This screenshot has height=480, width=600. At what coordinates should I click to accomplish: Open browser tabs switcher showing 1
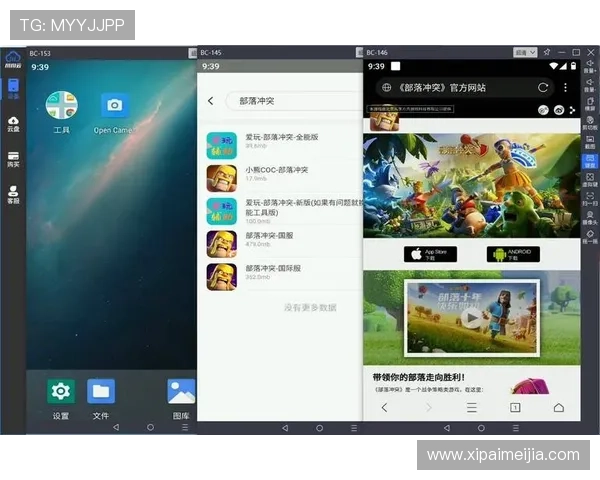click(x=515, y=408)
